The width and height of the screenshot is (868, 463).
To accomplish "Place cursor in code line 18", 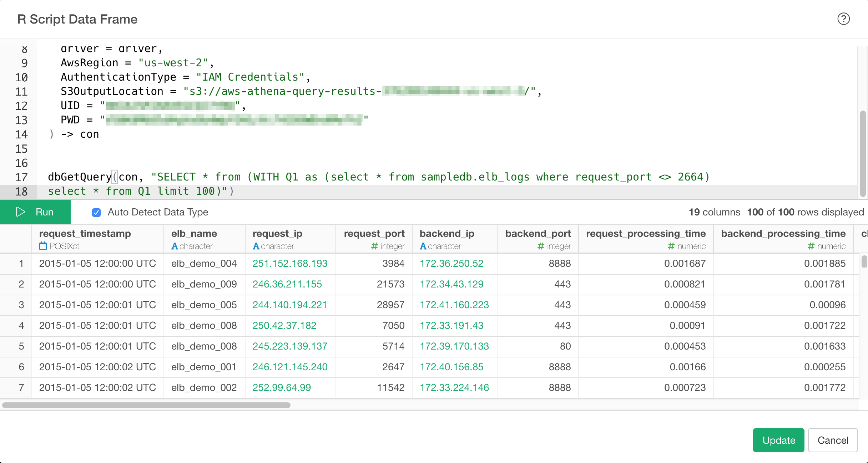I will coord(446,192).
